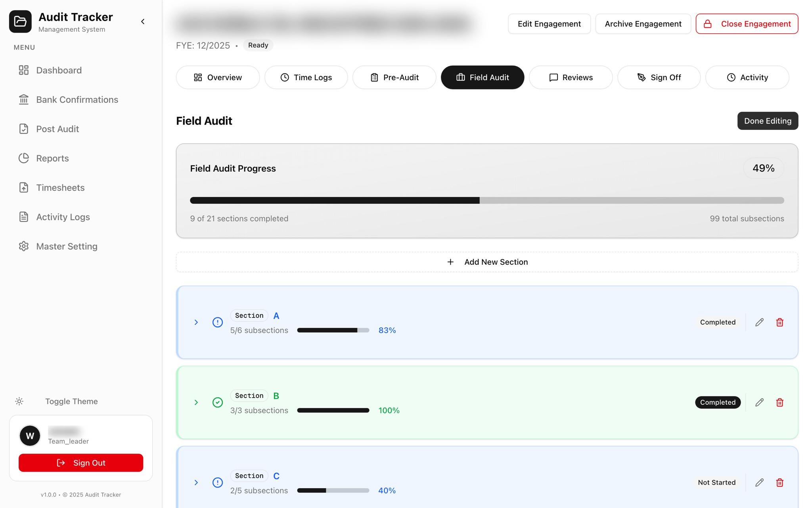Image resolution: width=812 pixels, height=508 pixels.
Task: Delete Section B using the trash icon
Action: 779,402
